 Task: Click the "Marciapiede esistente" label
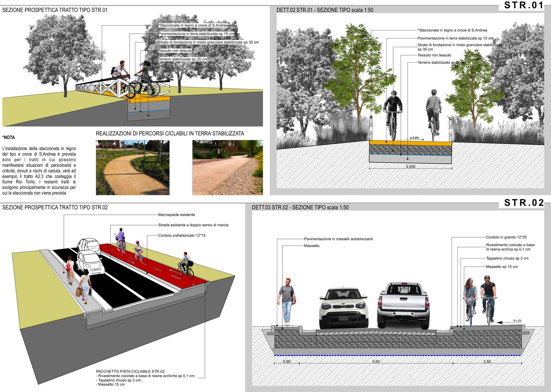[177, 215]
